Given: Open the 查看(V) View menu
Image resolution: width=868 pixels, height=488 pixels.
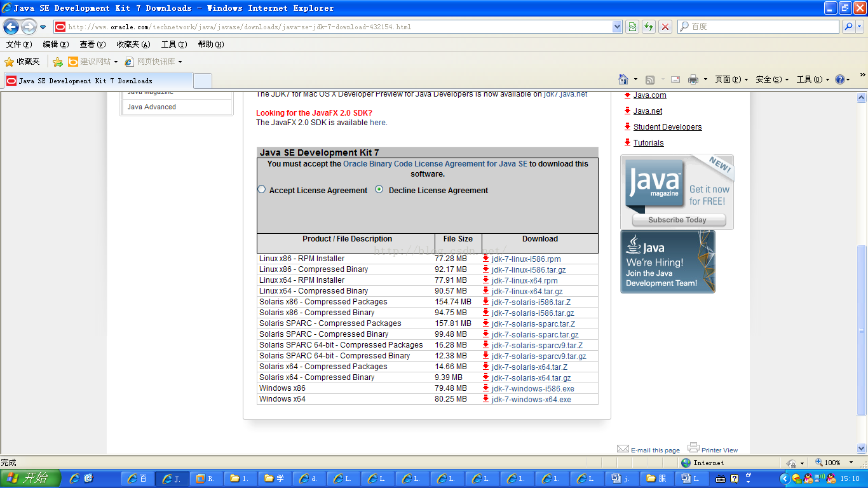Looking at the screenshot, I should tap(93, 44).
